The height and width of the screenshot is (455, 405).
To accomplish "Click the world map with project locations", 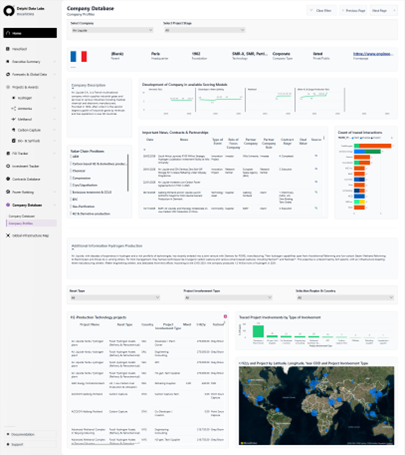I will coord(316,405).
